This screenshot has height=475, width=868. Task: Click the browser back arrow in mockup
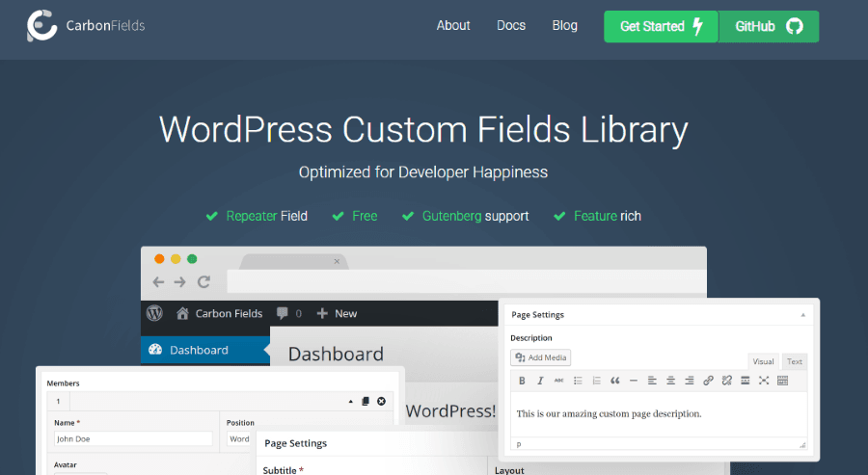click(x=158, y=282)
